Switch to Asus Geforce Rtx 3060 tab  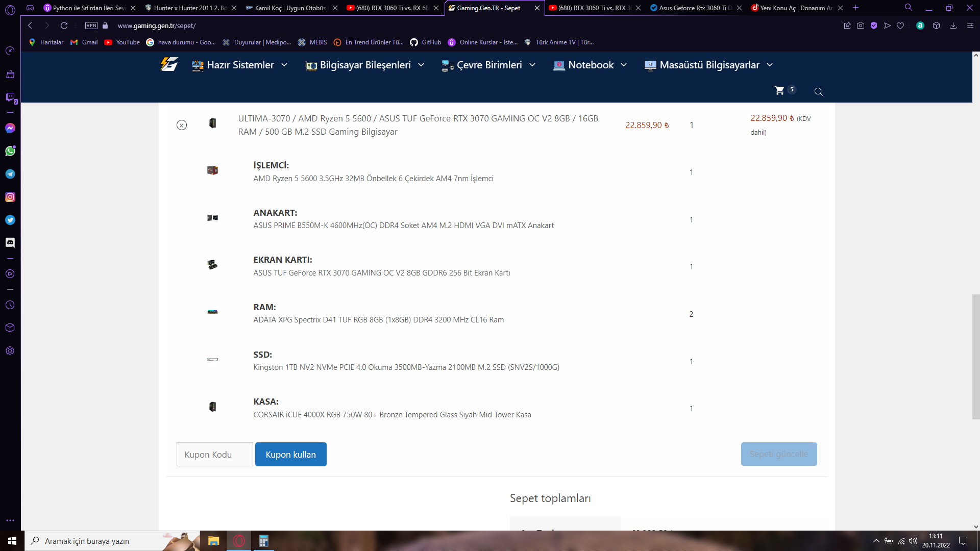coord(695,8)
